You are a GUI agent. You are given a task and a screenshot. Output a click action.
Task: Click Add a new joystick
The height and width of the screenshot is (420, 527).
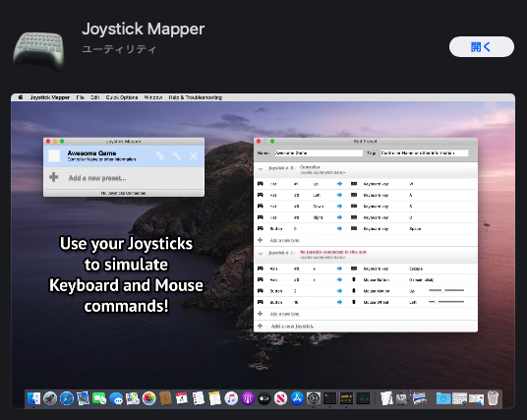[292, 327]
